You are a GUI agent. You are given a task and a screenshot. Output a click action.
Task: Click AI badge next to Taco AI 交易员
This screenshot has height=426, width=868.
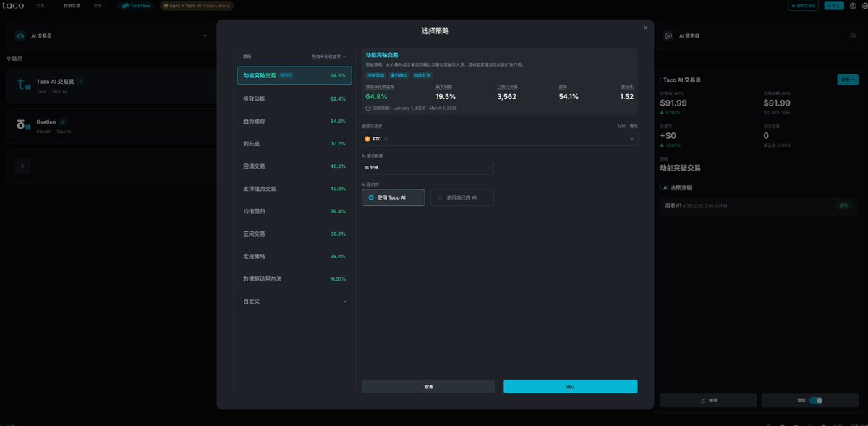point(81,82)
